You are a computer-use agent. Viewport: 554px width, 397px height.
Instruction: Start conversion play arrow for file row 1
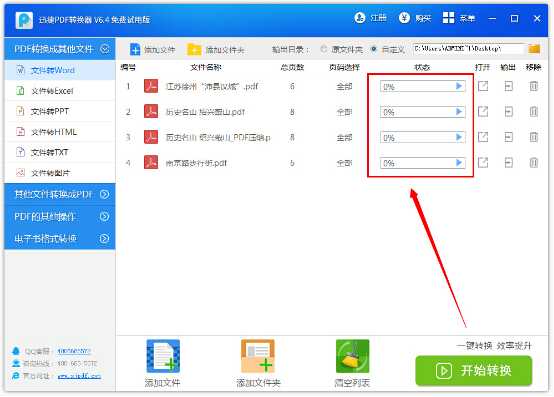pos(459,86)
